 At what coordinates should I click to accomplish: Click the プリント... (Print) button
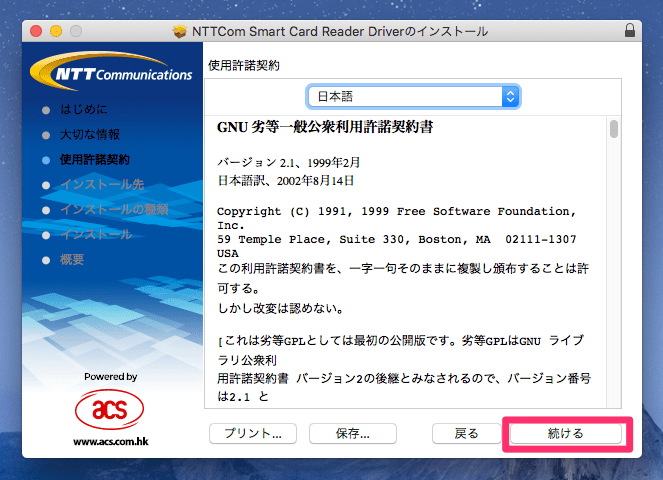(253, 433)
